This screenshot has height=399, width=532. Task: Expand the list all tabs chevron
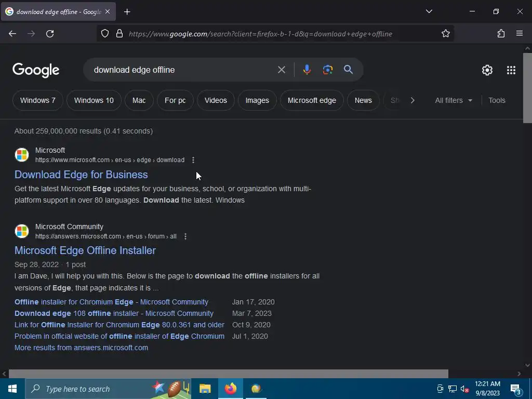[429, 11]
